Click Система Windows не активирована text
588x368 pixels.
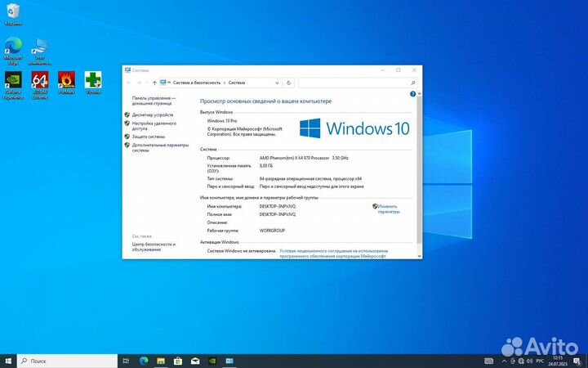(242, 251)
